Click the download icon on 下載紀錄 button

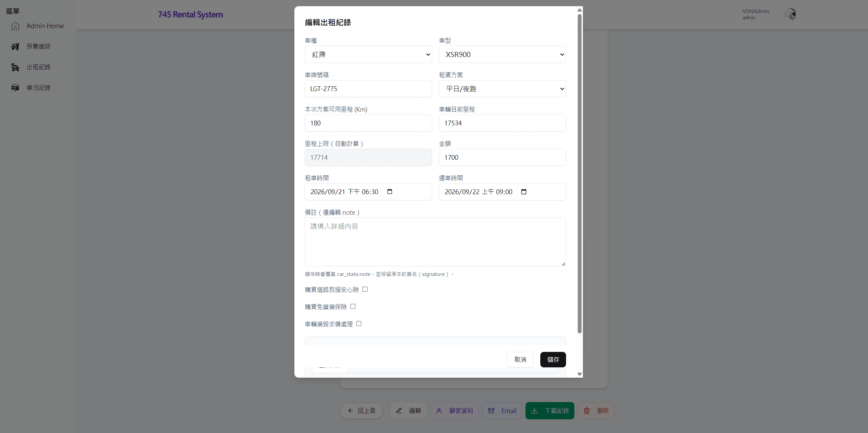[x=534, y=411]
